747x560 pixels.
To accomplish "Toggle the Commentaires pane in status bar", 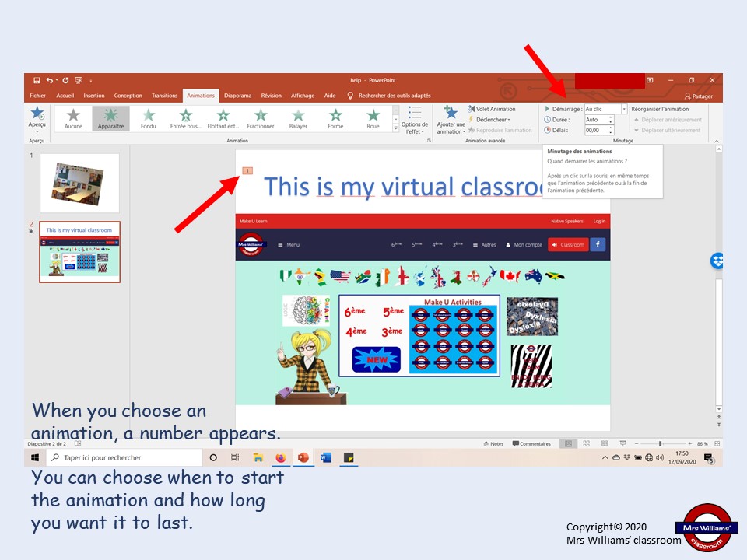I will tap(531, 444).
